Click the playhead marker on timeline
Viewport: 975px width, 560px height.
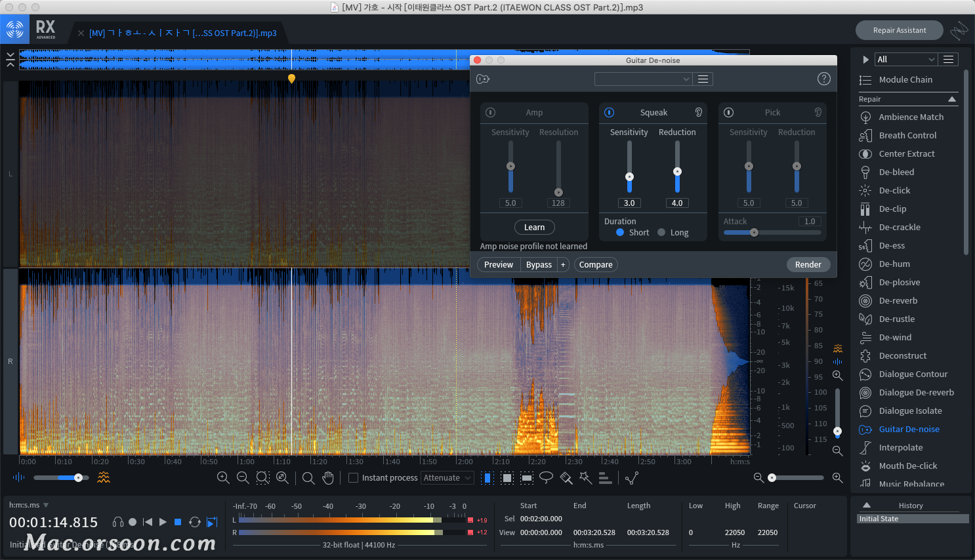pyautogui.click(x=291, y=79)
